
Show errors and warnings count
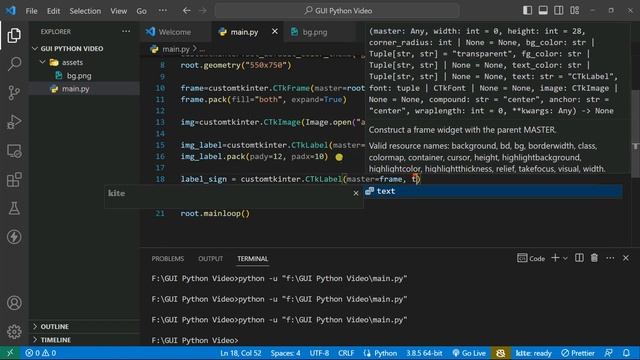pos(41,353)
